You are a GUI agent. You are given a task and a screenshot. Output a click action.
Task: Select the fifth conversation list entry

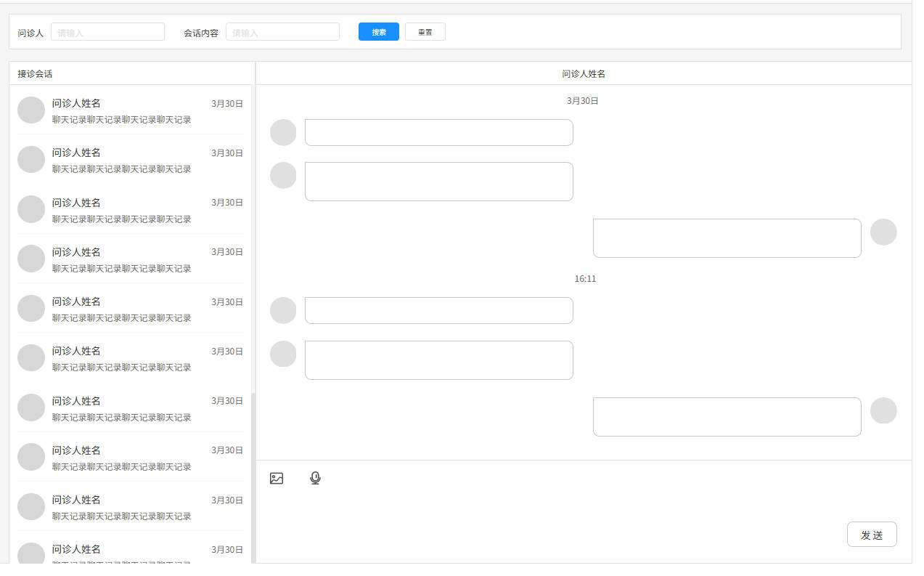click(x=131, y=309)
